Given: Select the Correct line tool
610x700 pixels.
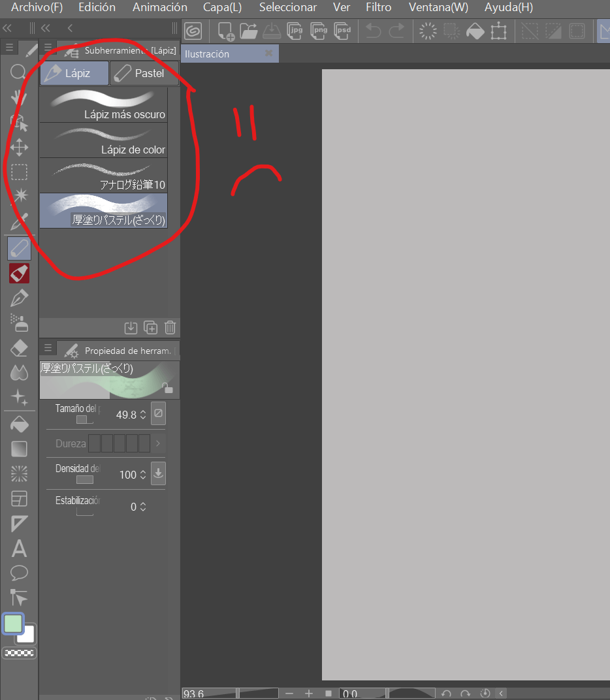Looking at the screenshot, I should (19, 597).
